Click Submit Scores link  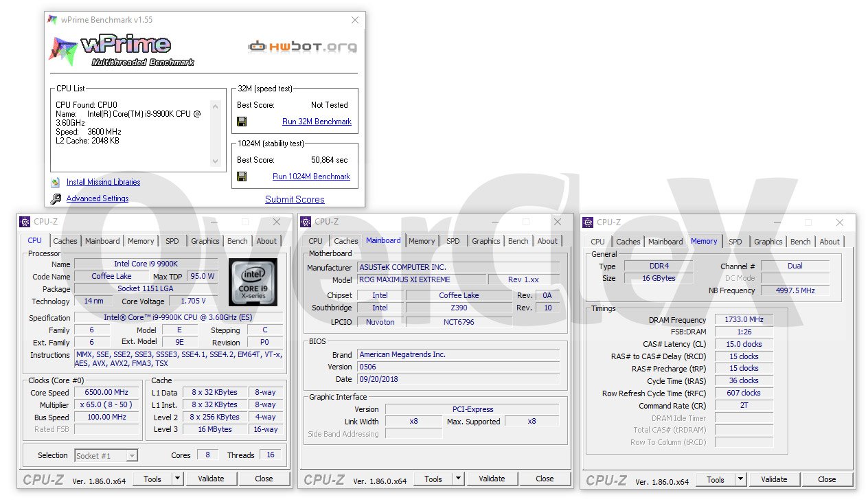[295, 199]
